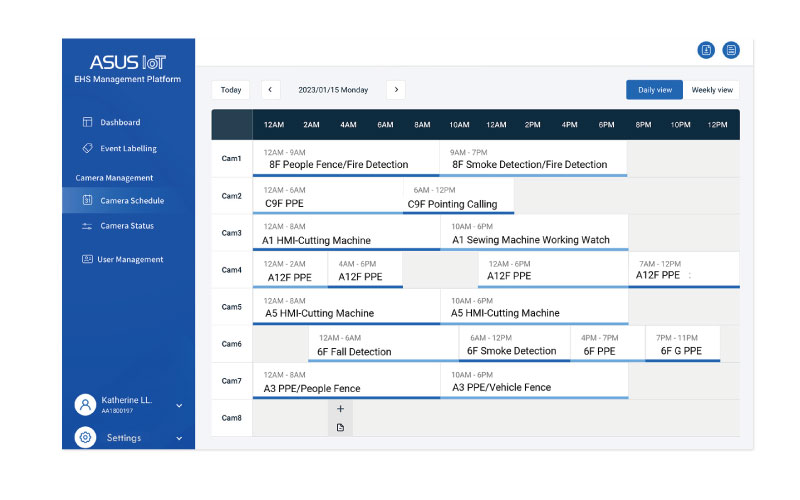Jump to Today's schedule
Image resolution: width=800 pixels, height=500 pixels.
click(x=231, y=90)
